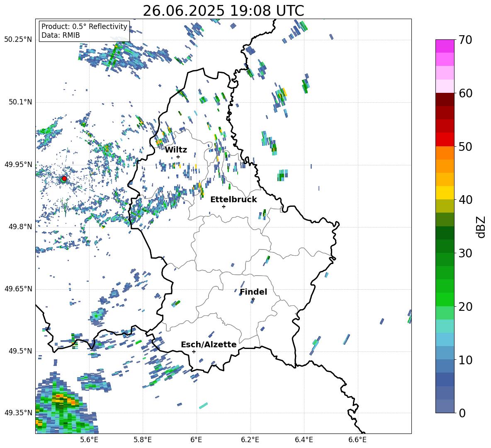Click the 'Product: 0.5° Reflectivity' legend text

click(x=84, y=26)
